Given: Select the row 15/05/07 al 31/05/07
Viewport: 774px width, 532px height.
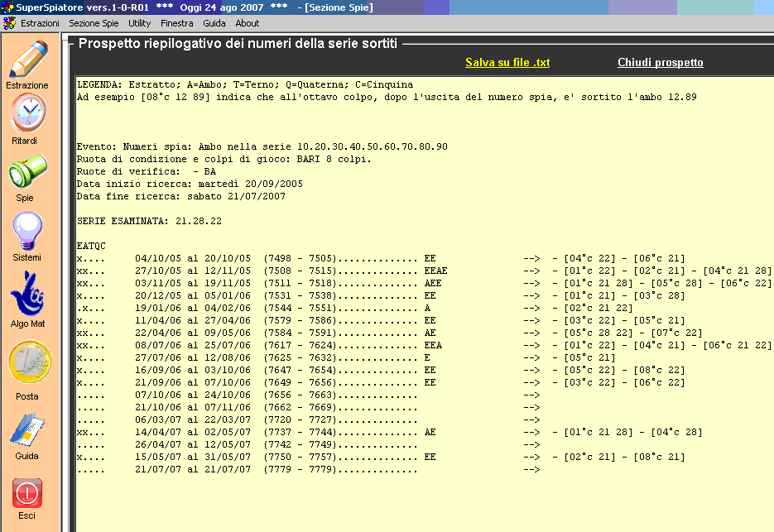Looking at the screenshot, I should tap(381, 457).
